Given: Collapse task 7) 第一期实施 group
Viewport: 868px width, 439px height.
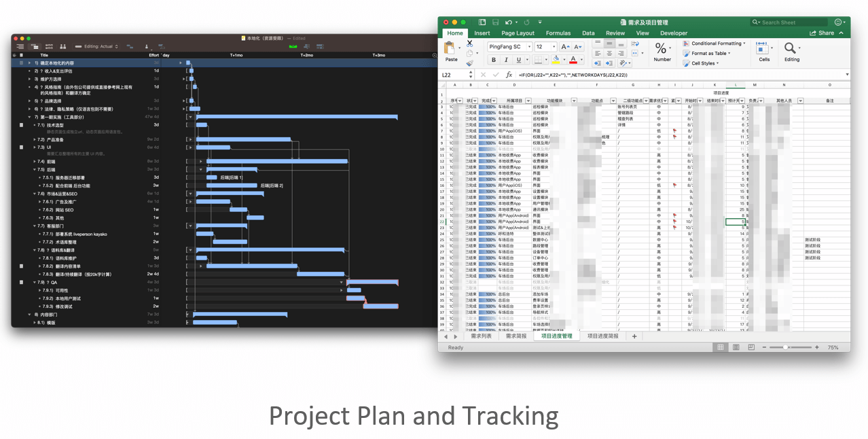Looking at the screenshot, I should point(29,117).
